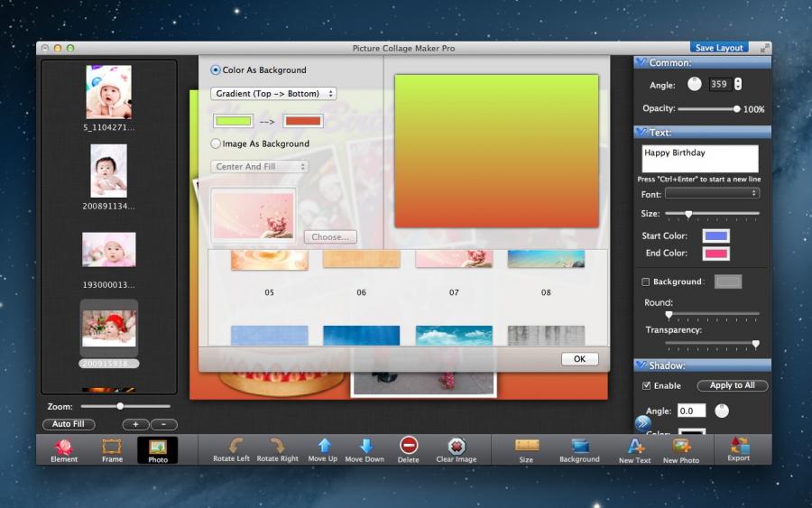
Task: Click the blue double-arrow panel collapse icon
Action: pyautogui.click(x=643, y=423)
